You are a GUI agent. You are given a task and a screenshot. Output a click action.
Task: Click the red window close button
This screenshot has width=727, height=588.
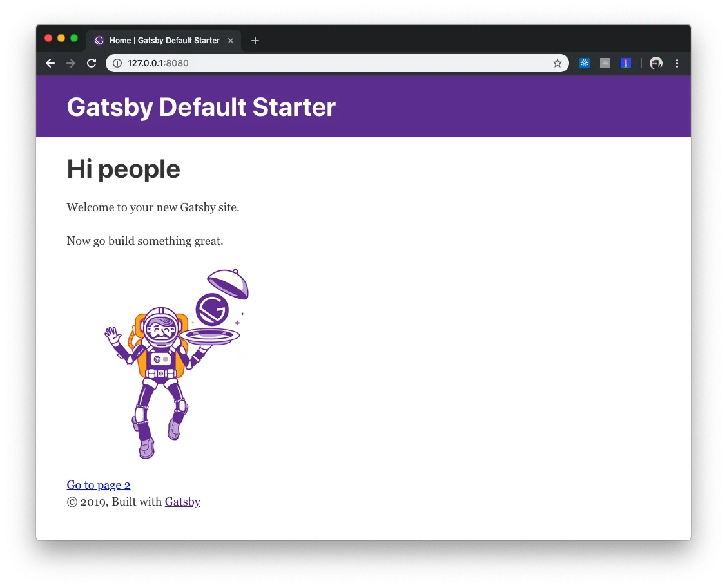[48, 38]
